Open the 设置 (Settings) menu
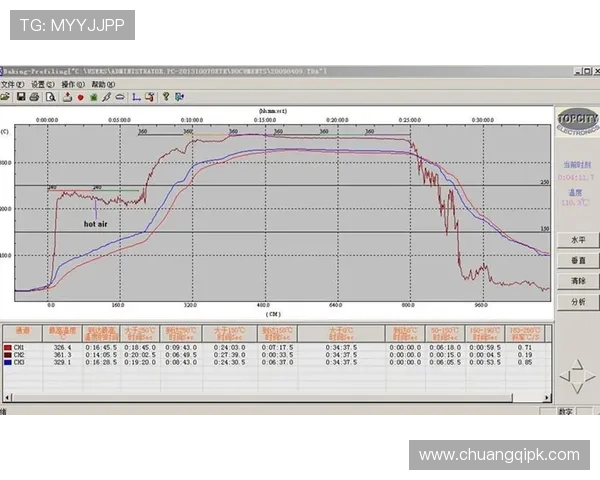 click(43, 84)
